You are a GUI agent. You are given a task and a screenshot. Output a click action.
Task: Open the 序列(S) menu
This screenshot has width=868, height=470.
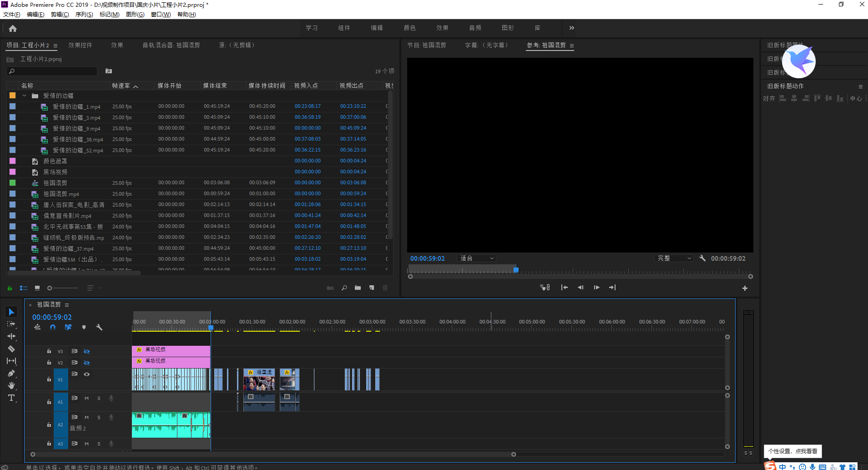tap(84, 15)
